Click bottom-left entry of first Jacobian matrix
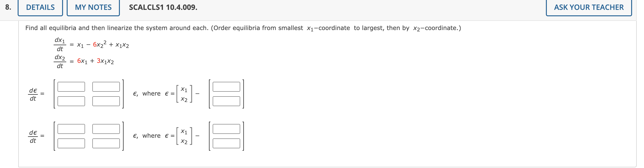Viewport: 644px width, 168px height. (71, 101)
